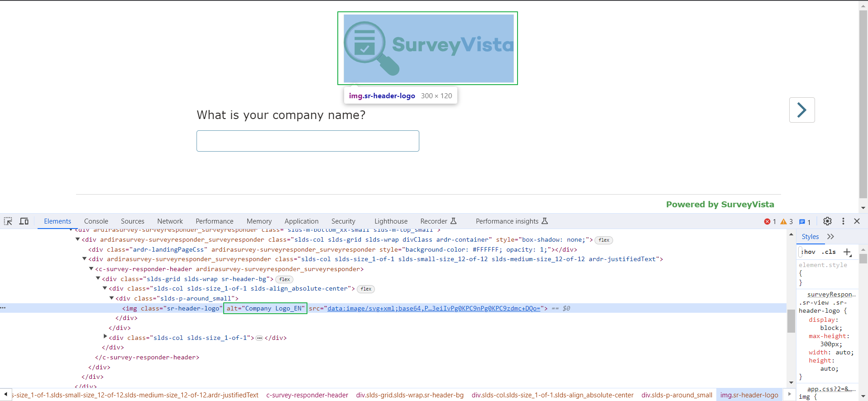Viewport: 868px width, 401px height.
Task: Add a new style rule plus icon
Action: coord(847,252)
